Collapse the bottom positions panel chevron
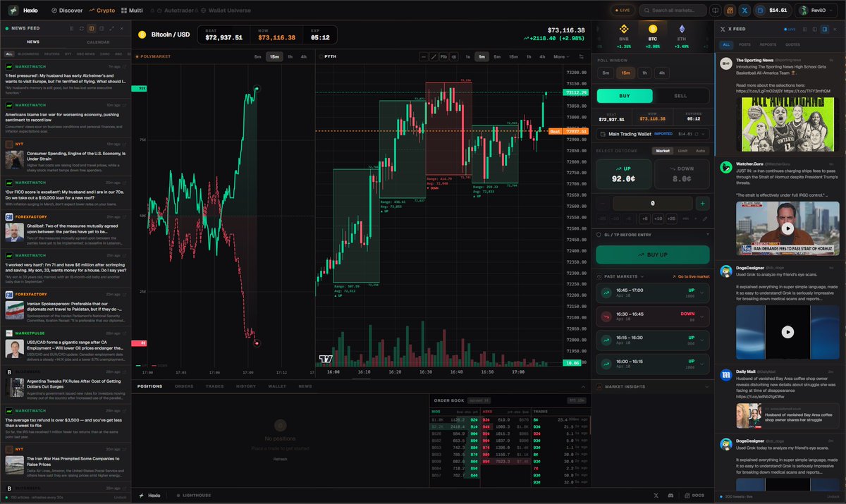 [x=583, y=386]
